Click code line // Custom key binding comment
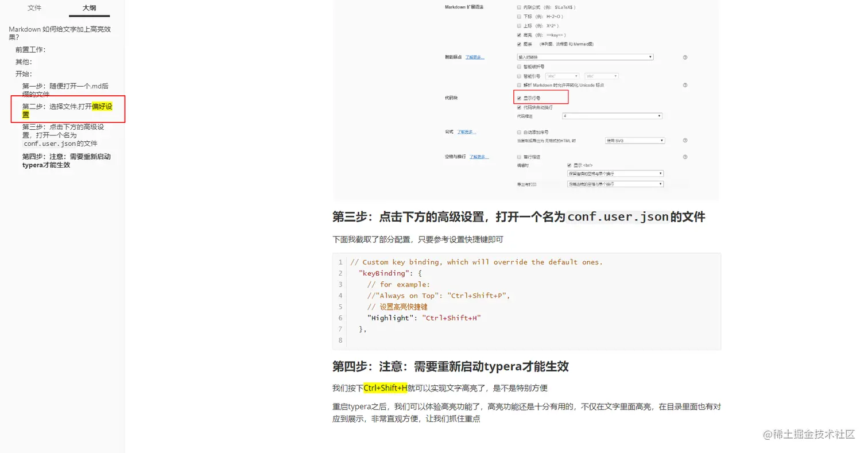Viewport: 868px width, 453px height. click(476, 262)
